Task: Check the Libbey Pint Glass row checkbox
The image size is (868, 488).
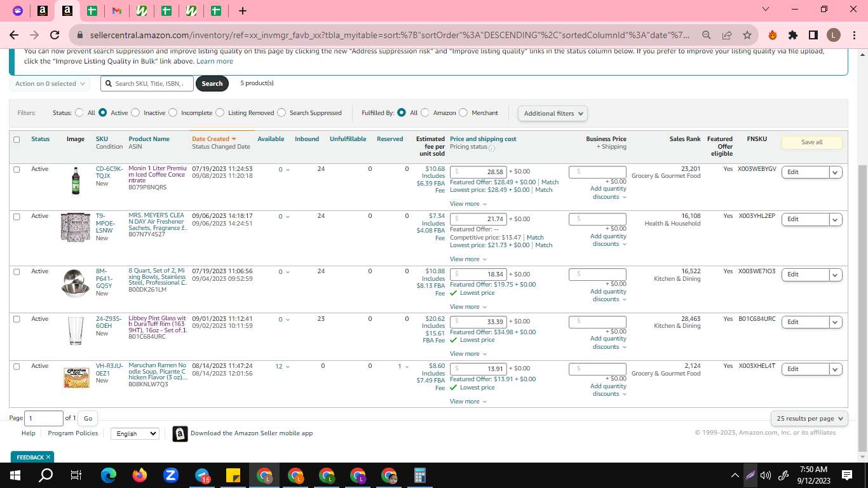Action: pyautogui.click(x=17, y=320)
